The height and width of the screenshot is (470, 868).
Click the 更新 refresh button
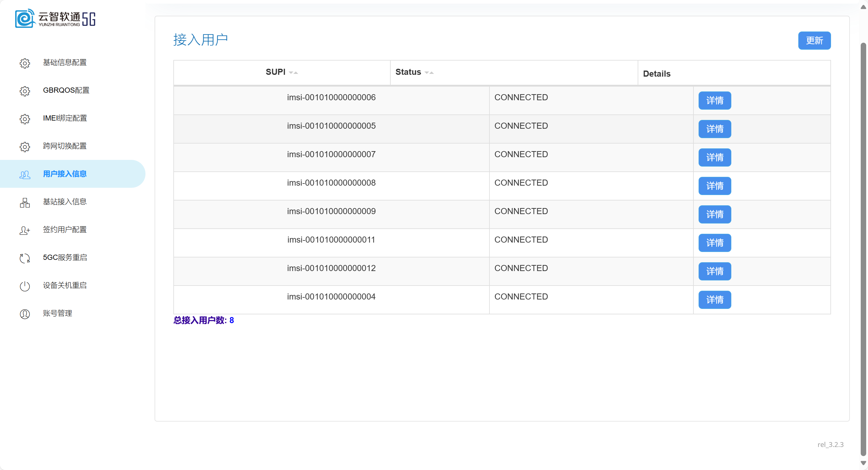(x=814, y=40)
